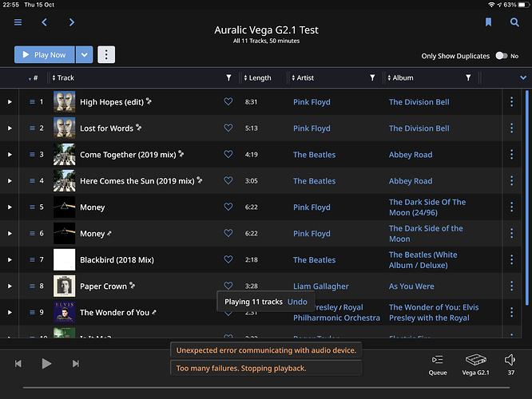This screenshot has height=399, width=532.
Task: Open the hamburger navigation menu
Action: point(18,22)
